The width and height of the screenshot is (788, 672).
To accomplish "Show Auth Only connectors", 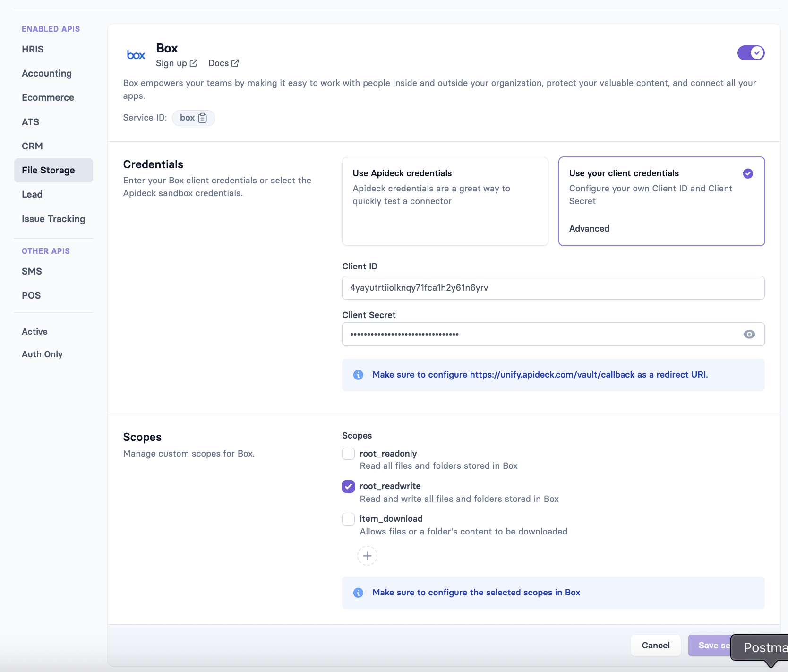I will click(x=42, y=354).
